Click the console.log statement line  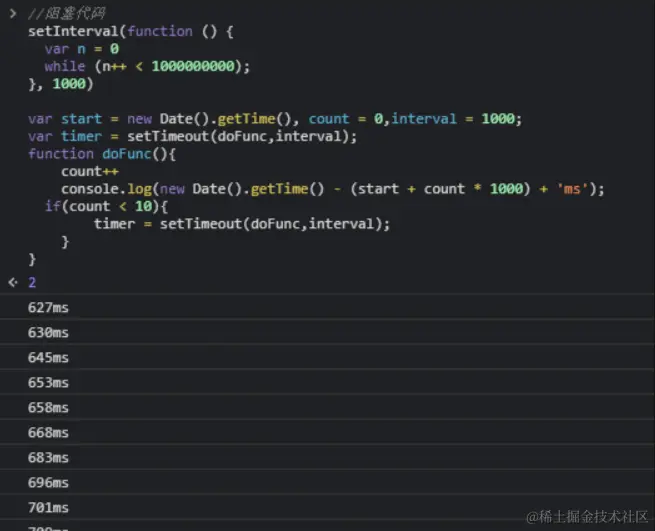(333, 189)
